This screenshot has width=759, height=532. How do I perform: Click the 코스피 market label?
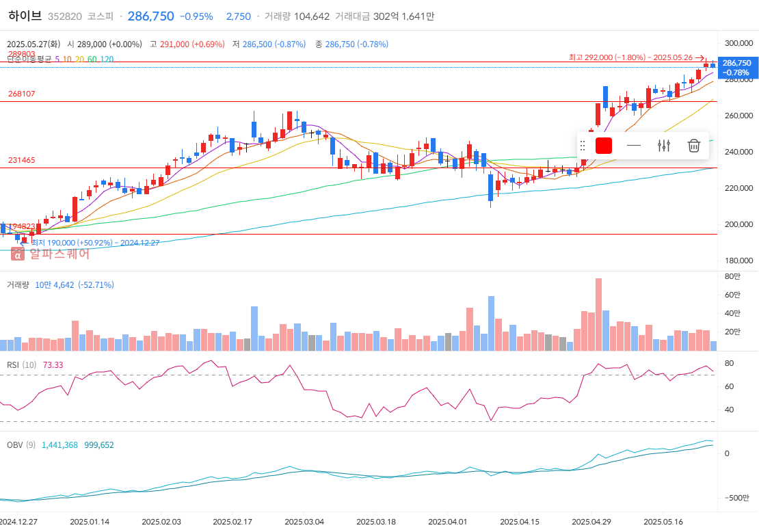(x=101, y=16)
